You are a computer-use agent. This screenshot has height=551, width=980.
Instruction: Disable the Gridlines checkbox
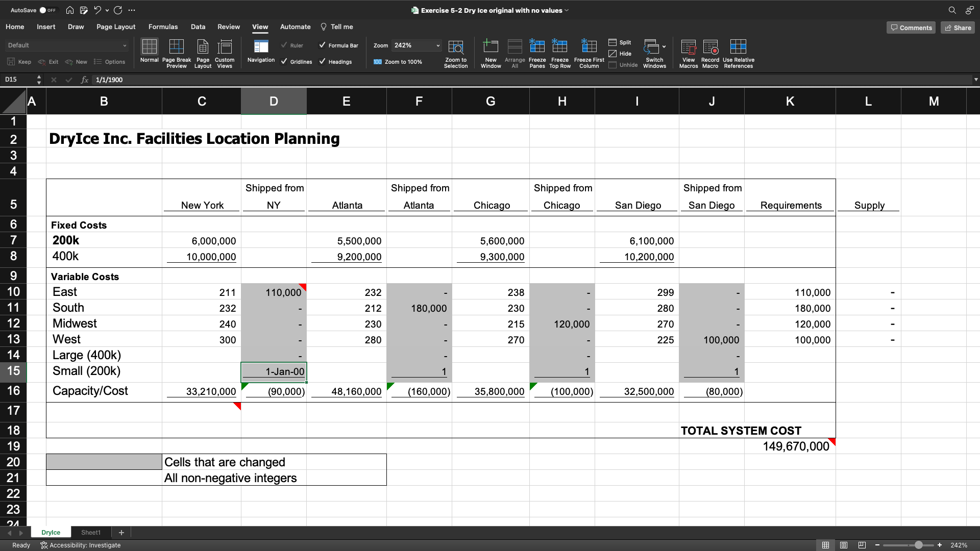pos(284,62)
